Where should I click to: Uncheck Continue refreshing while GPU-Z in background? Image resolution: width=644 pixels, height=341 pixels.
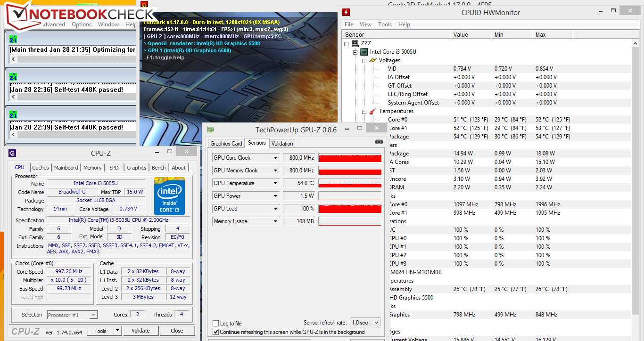[x=216, y=332]
